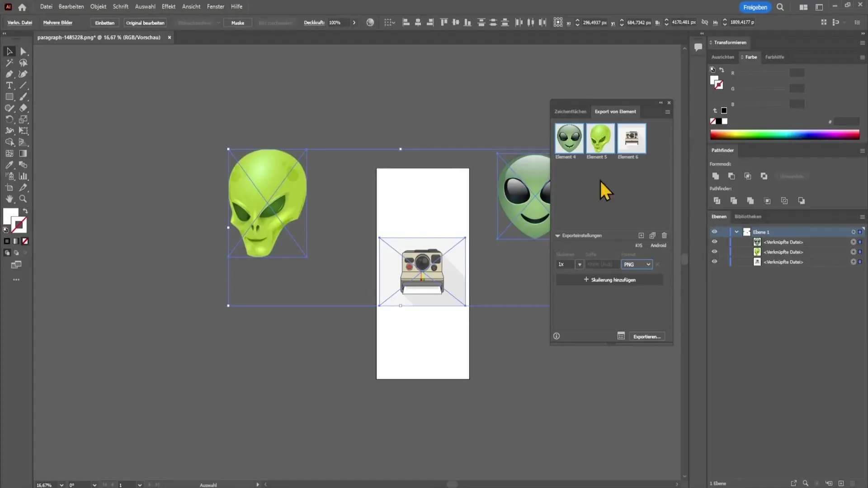Select the Paintbrush tool
This screenshot has width=868, height=488.
(x=24, y=97)
